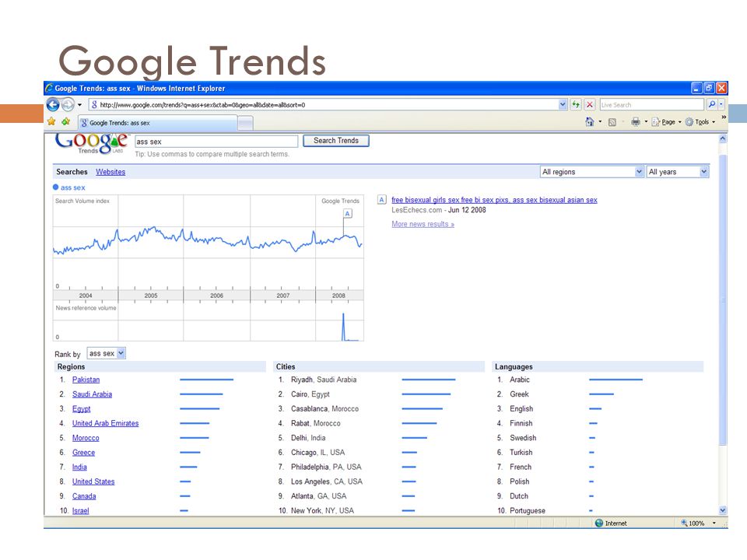Click 'Portuguese' language text
The width and height of the screenshot is (747, 560).
point(528,510)
